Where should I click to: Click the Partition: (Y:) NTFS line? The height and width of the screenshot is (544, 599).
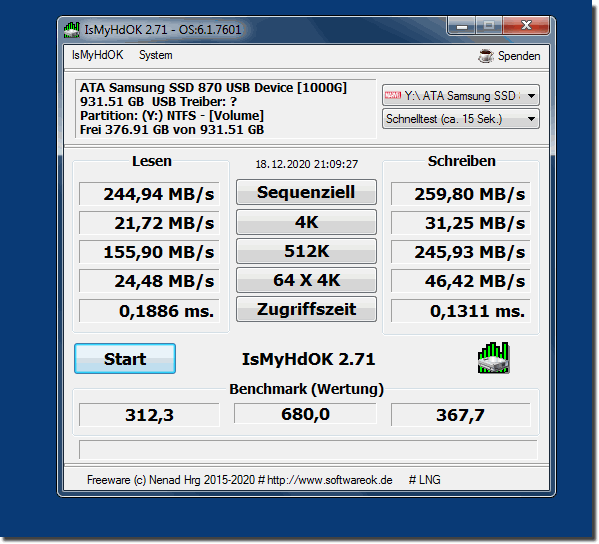click(172, 115)
